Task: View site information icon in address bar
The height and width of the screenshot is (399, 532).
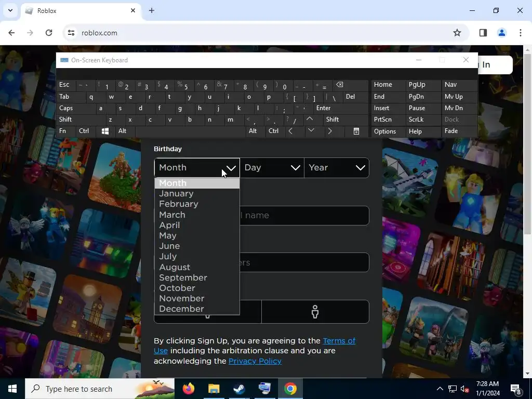Action: tap(71, 33)
